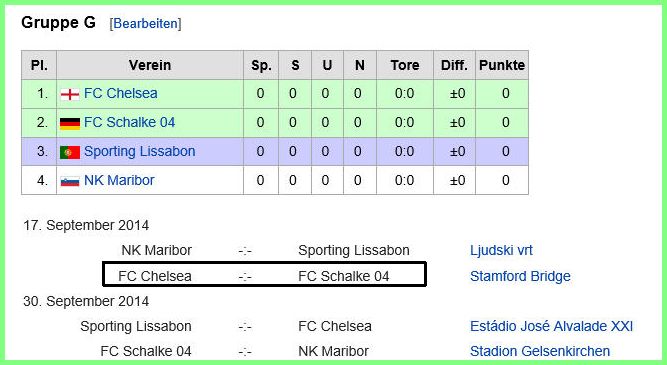Click the Slovenia flag icon beside NK Maribor
667x365 pixels.
[x=70, y=181]
